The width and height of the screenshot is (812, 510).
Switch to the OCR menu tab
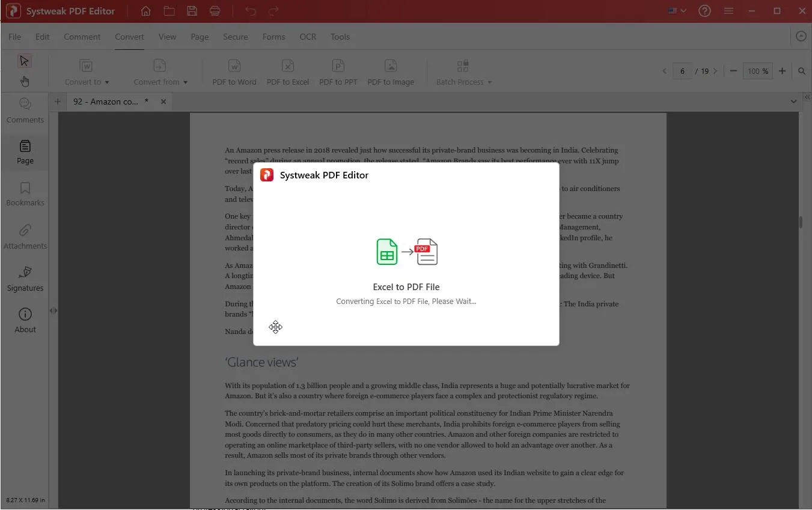[308, 37]
